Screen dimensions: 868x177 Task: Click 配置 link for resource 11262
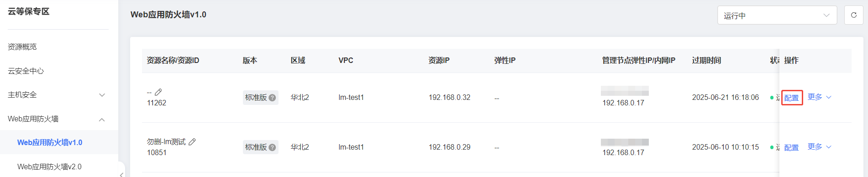coord(791,98)
